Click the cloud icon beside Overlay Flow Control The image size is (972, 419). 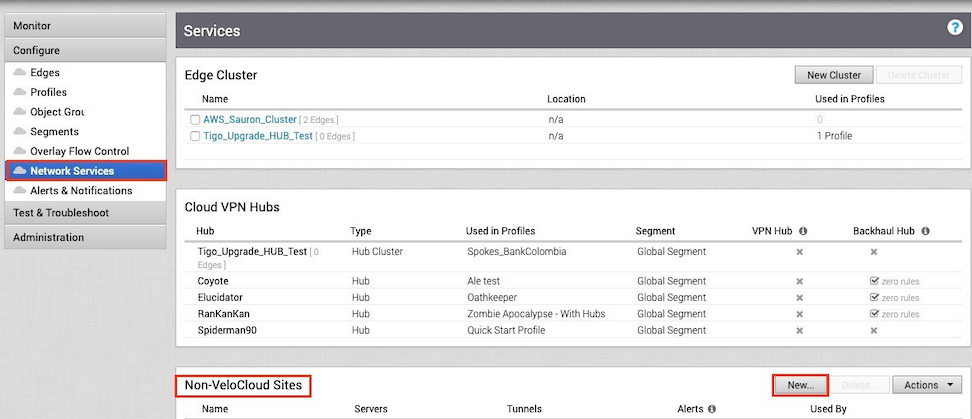coord(21,151)
